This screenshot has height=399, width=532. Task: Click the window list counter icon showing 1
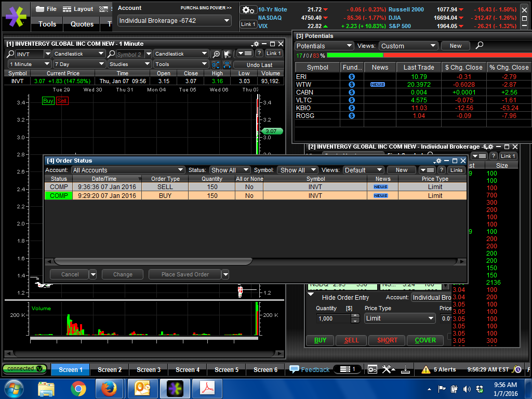[348, 369]
